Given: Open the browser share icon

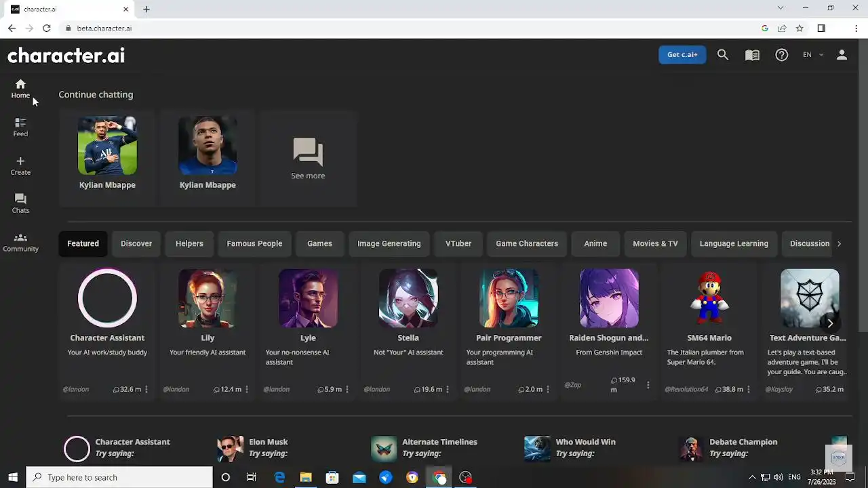Looking at the screenshot, I should pyautogui.click(x=782, y=28).
